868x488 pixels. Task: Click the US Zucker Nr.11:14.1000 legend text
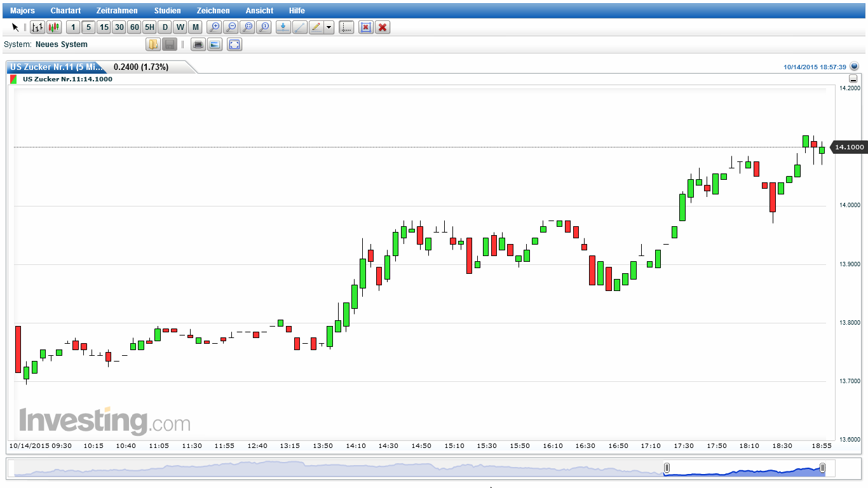coord(67,79)
